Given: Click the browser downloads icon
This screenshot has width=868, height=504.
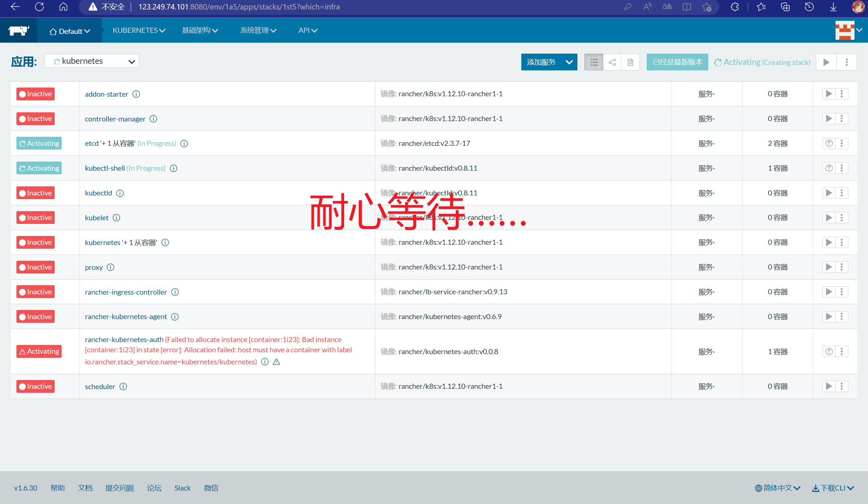Looking at the screenshot, I should pos(833,7).
